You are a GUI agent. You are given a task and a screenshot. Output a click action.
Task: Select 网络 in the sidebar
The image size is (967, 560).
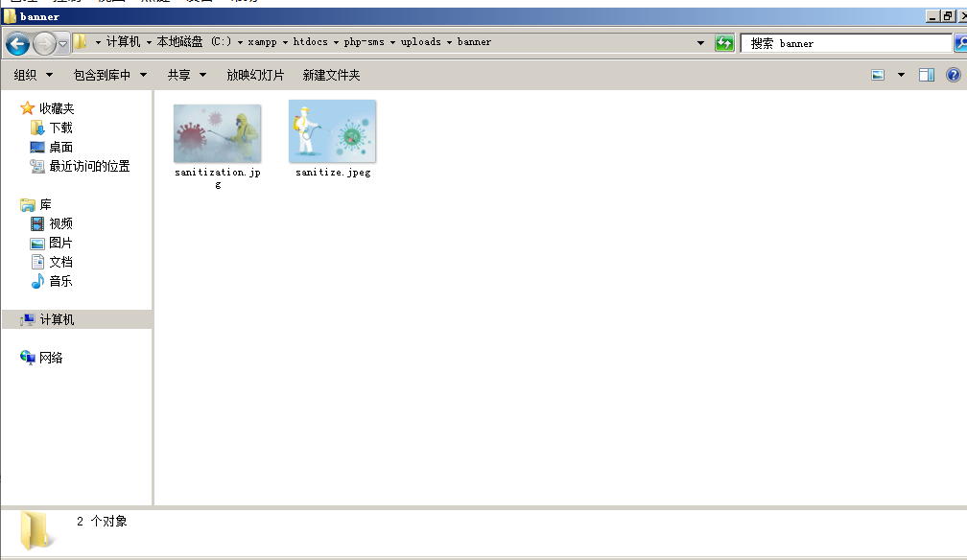(51, 357)
